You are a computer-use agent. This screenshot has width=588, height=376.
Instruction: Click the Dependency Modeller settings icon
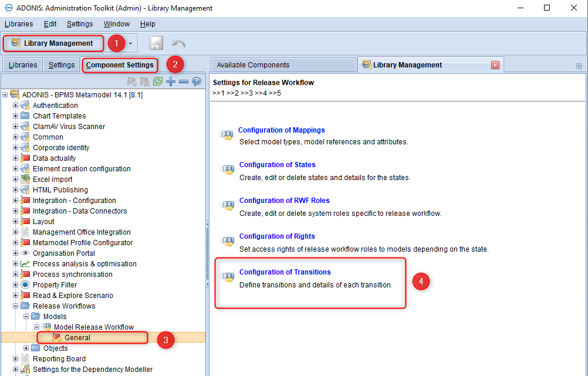(25, 369)
